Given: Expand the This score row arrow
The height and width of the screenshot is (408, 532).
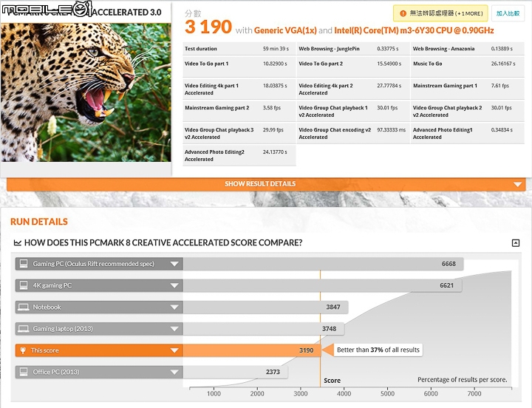Looking at the screenshot, I should click(x=174, y=350).
